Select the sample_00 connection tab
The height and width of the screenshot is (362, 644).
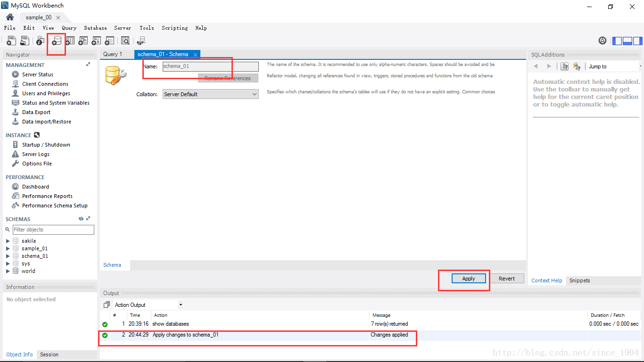pyautogui.click(x=39, y=17)
